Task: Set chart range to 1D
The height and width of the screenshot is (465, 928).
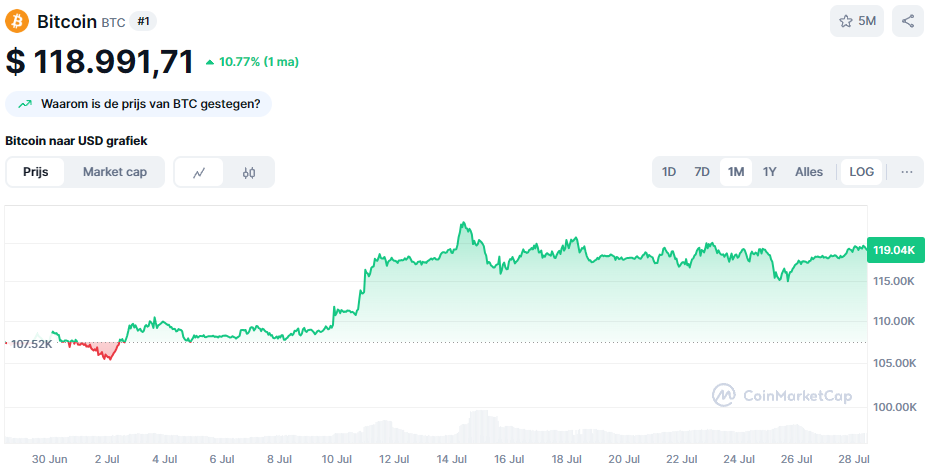Action: 669,172
